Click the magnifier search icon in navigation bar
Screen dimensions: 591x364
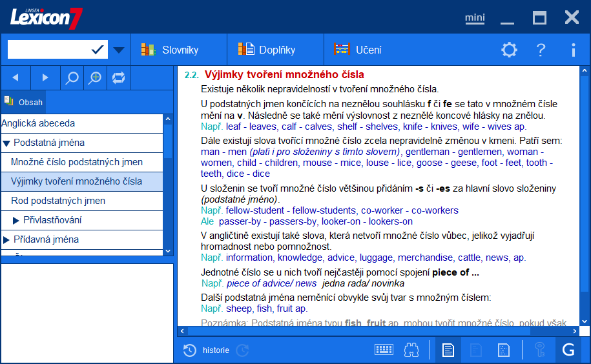tap(72, 77)
